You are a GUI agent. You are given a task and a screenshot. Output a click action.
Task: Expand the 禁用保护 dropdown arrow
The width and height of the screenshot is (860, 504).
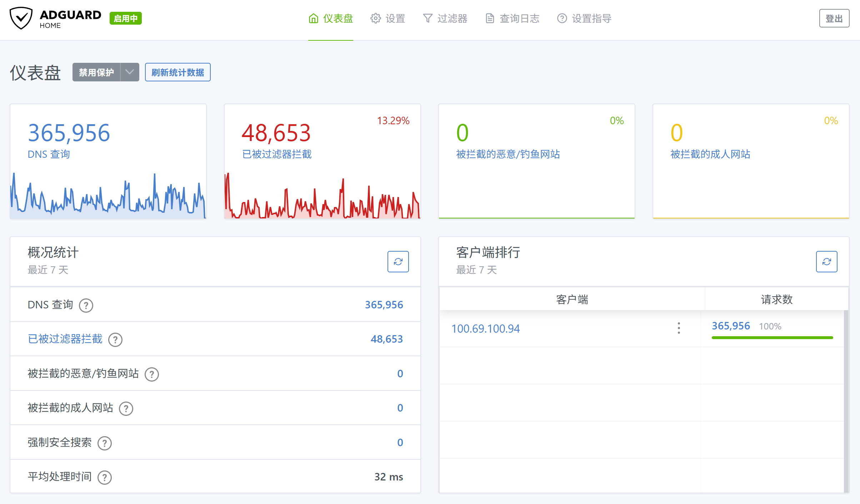(x=129, y=72)
